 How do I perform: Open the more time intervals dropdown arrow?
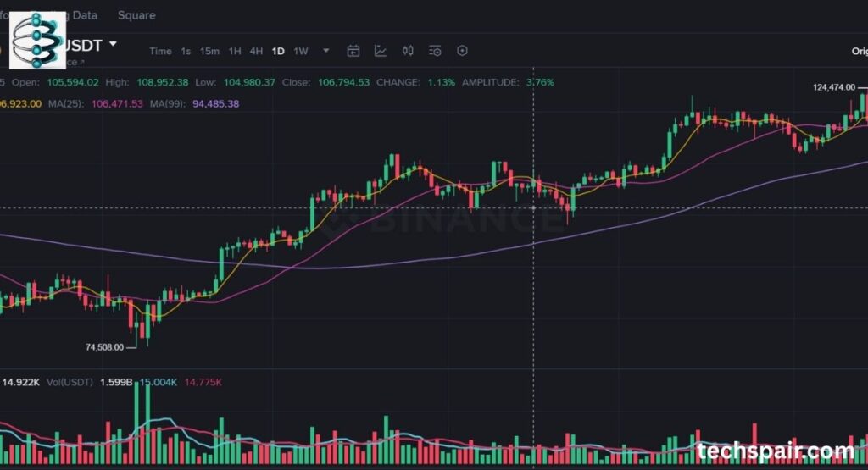(325, 51)
